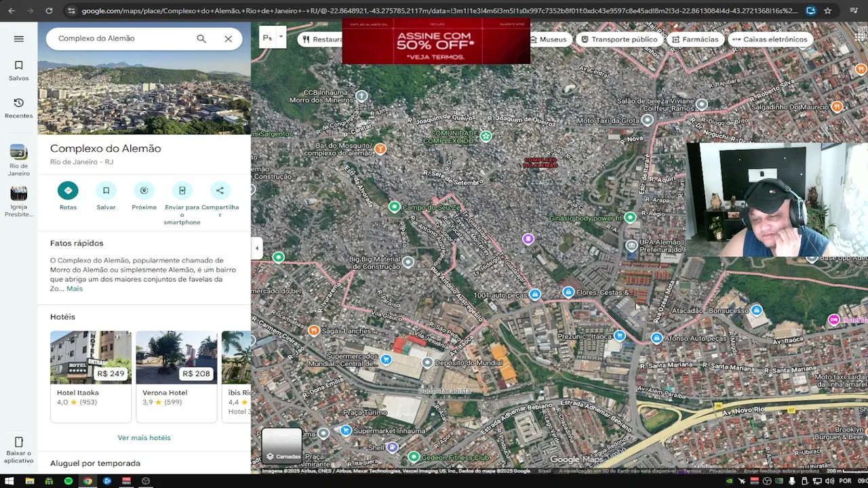Click the COMPLEXO DO ALEMÃO red map label
The height and width of the screenshot is (488, 868).
[x=540, y=163]
